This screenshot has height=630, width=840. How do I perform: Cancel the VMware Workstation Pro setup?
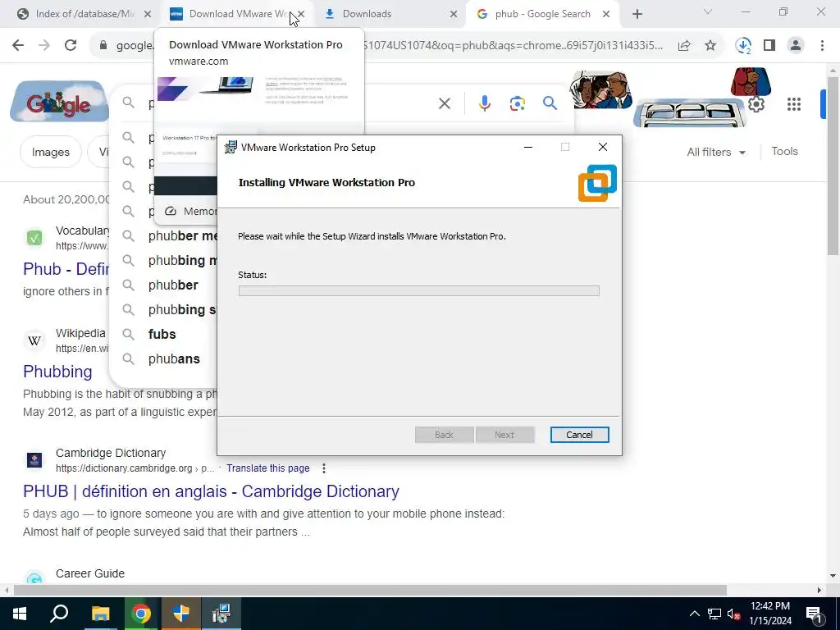(580, 435)
